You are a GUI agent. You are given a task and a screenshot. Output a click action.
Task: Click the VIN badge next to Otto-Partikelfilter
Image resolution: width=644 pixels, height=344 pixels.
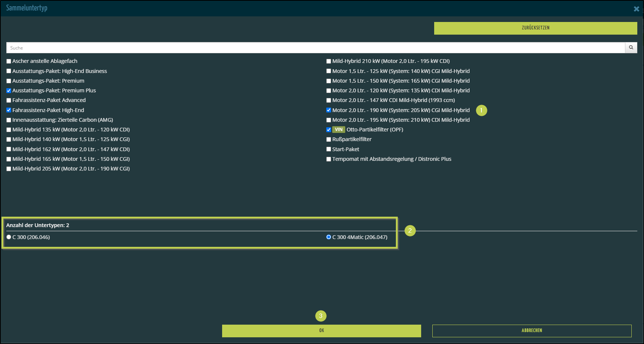[x=339, y=130]
